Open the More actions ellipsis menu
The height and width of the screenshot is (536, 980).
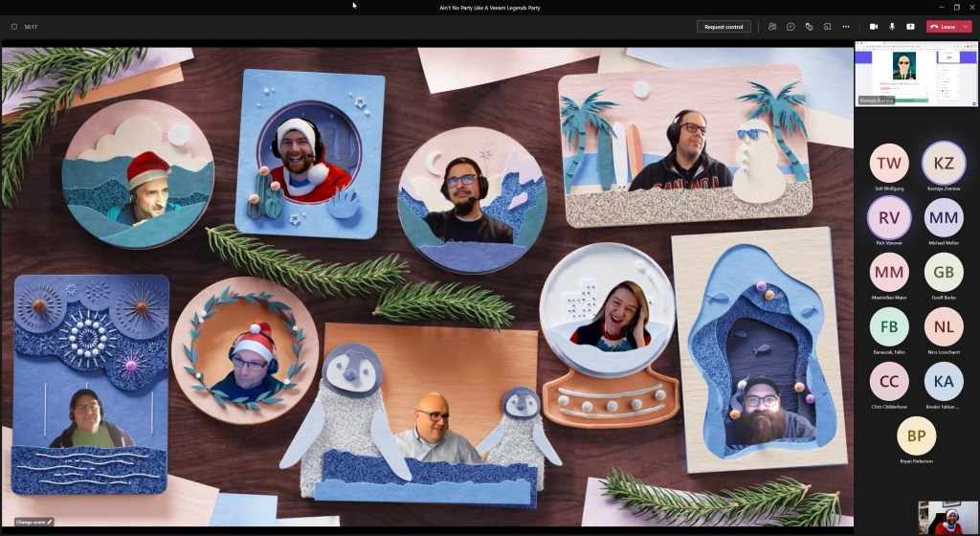(x=846, y=27)
